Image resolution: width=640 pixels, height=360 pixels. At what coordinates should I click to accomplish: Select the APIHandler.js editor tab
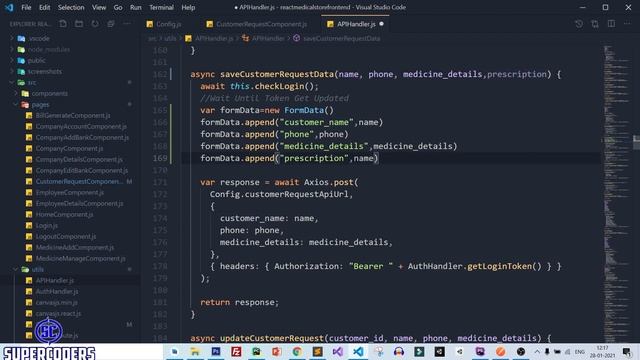(x=356, y=24)
